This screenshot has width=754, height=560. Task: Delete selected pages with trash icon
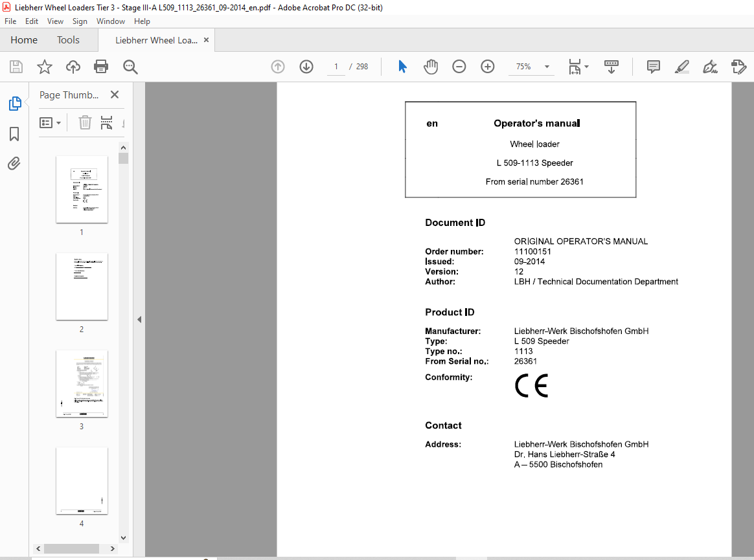[x=85, y=122]
